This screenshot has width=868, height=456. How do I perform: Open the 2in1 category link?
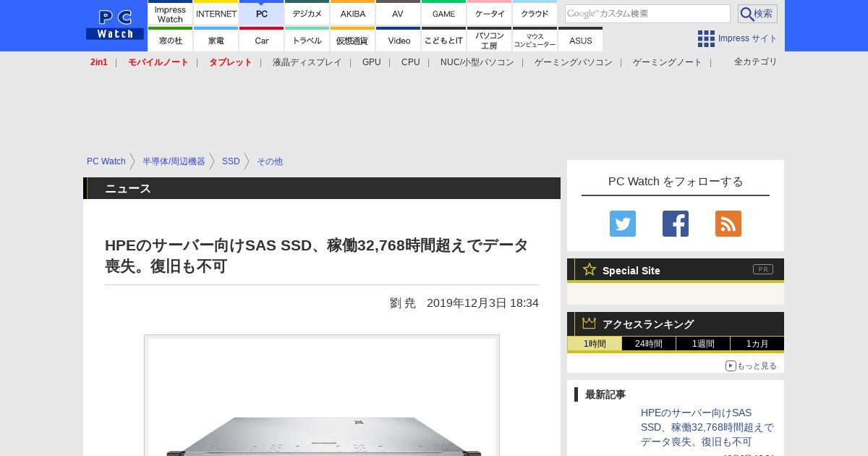pyautogui.click(x=99, y=62)
